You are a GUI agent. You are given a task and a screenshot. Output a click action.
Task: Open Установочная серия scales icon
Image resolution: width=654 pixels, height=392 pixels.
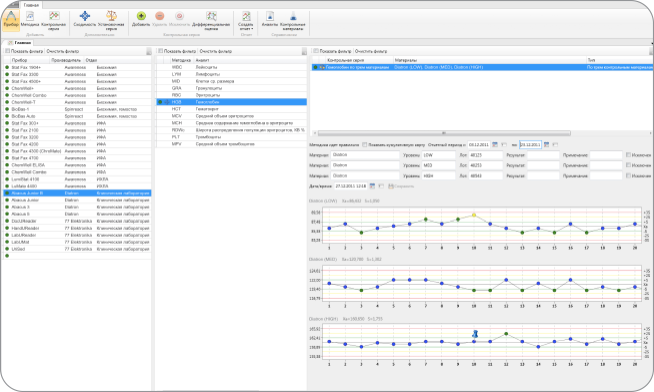(x=111, y=16)
